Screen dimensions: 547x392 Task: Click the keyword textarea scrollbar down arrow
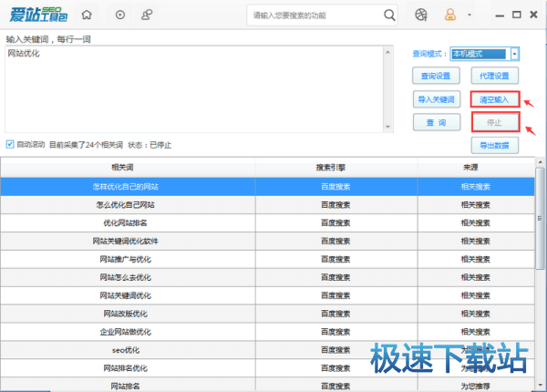(x=390, y=126)
